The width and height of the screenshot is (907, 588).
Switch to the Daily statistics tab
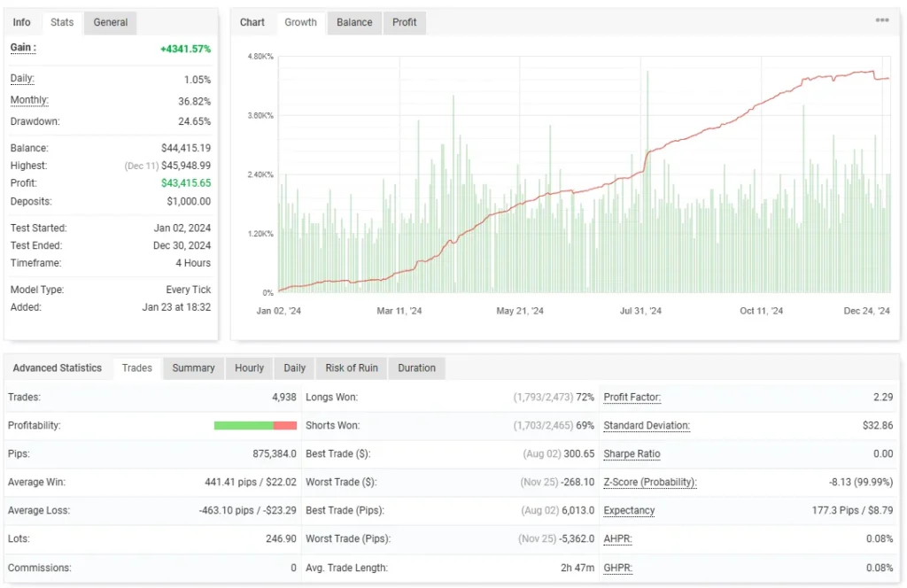click(294, 367)
